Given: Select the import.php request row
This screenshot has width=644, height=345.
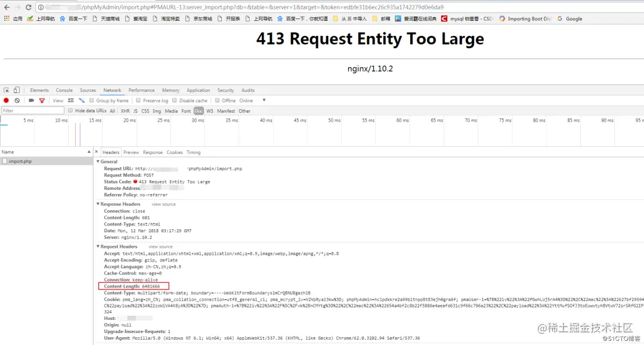Looking at the screenshot, I should pos(47,161).
